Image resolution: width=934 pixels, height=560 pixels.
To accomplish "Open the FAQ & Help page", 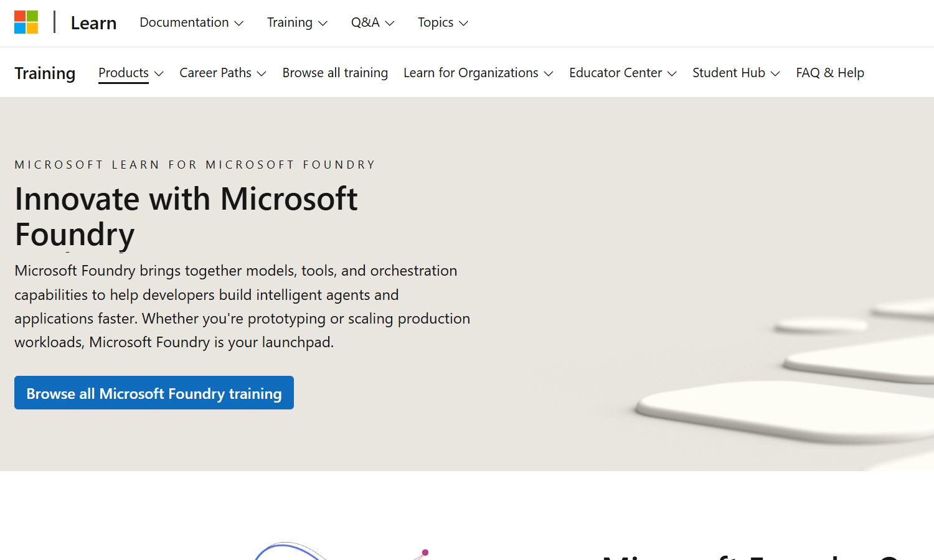I will click(x=830, y=73).
